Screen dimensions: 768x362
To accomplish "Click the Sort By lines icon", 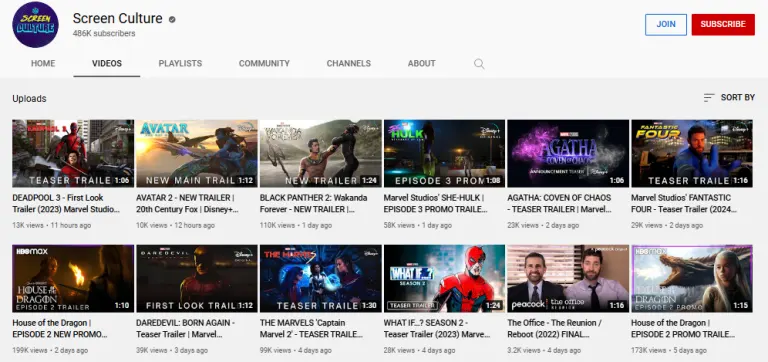I will click(x=709, y=97).
